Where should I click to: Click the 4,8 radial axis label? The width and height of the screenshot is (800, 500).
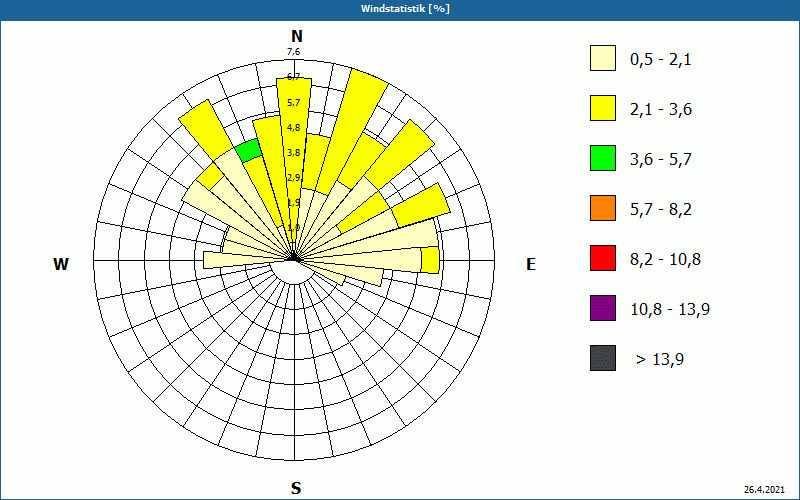(x=293, y=128)
